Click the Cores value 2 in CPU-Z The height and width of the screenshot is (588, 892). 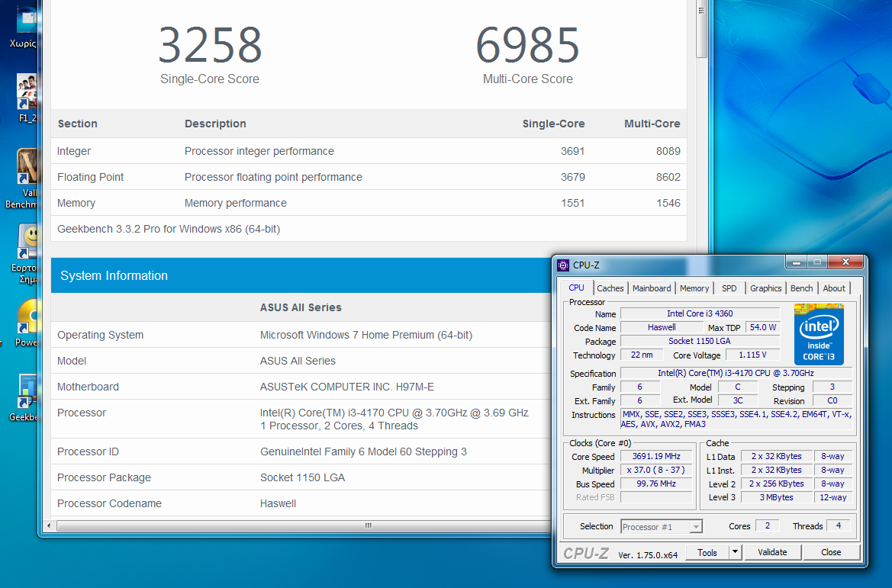pyautogui.click(x=767, y=526)
